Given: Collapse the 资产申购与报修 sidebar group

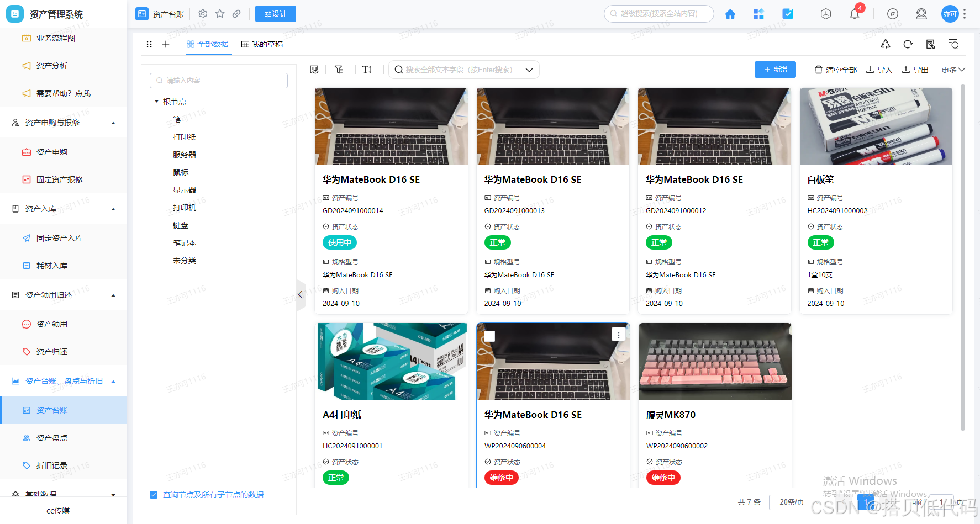Looking at the screenshot, I should (113, 123).
